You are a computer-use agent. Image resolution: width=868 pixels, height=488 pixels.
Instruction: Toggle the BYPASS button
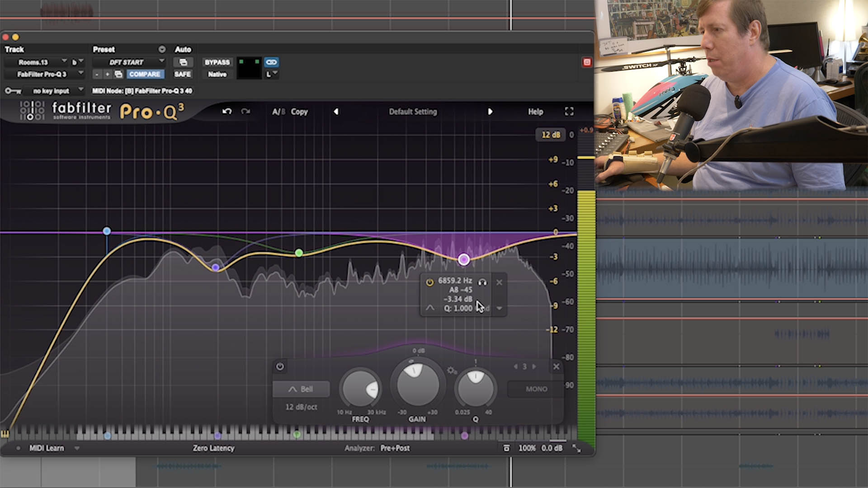(217, 62)
